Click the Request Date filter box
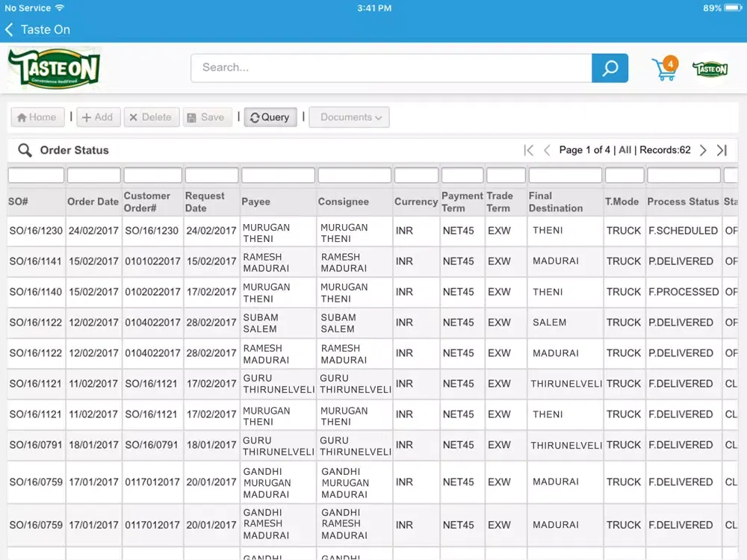747x560 pixels. (x=212, y=175)
